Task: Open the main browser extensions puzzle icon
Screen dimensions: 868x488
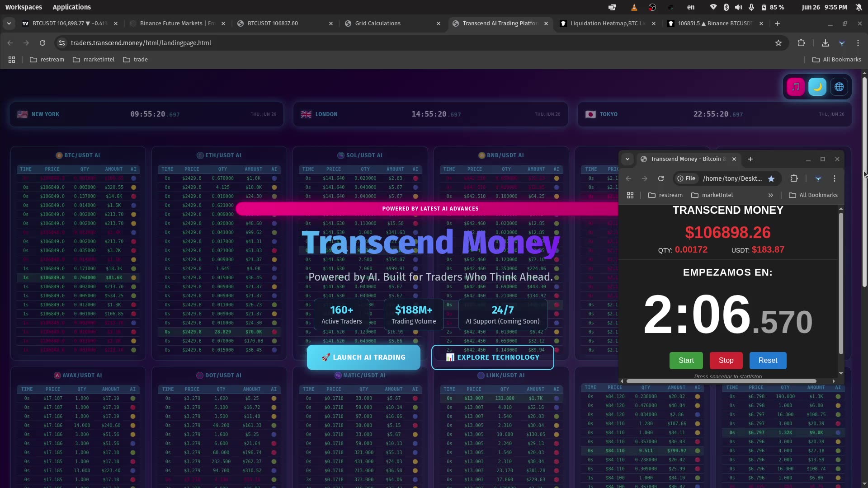Action: point(801,43)
